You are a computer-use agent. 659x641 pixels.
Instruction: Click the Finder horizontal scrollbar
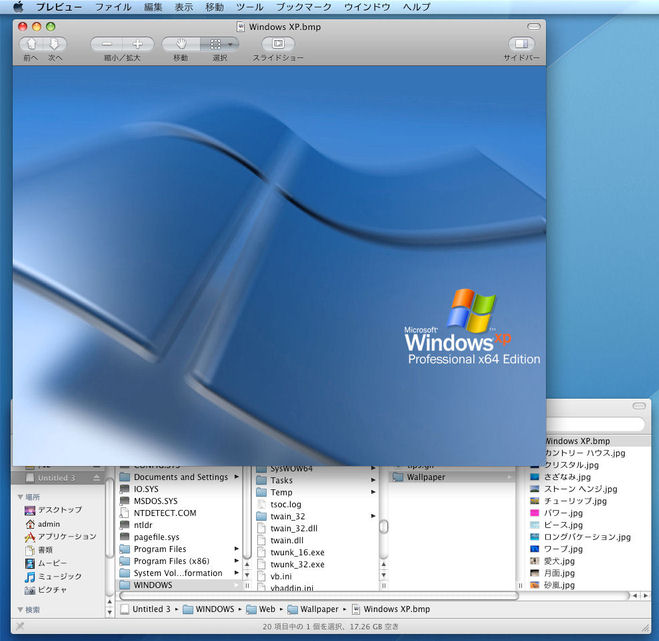click(320, 595)
